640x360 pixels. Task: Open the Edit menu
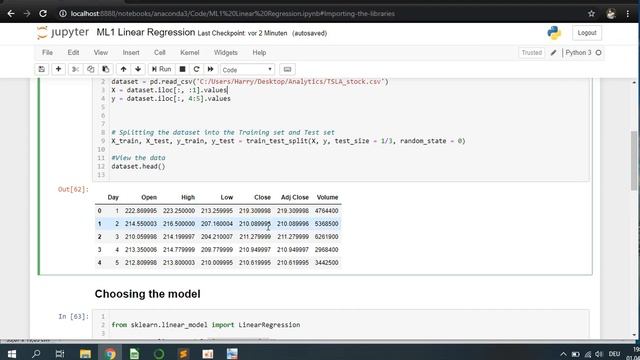pyautogui.click(x=73, y=53)
